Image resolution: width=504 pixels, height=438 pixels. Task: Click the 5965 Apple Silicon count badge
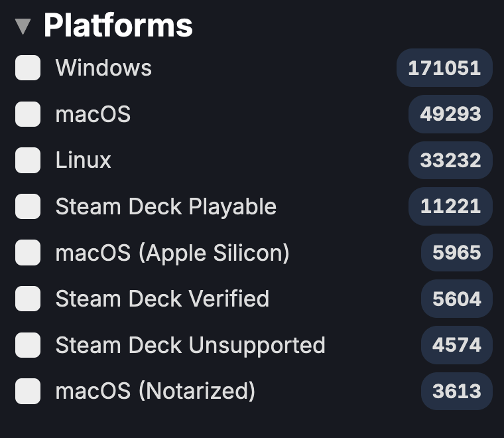[x=457, y=253]
